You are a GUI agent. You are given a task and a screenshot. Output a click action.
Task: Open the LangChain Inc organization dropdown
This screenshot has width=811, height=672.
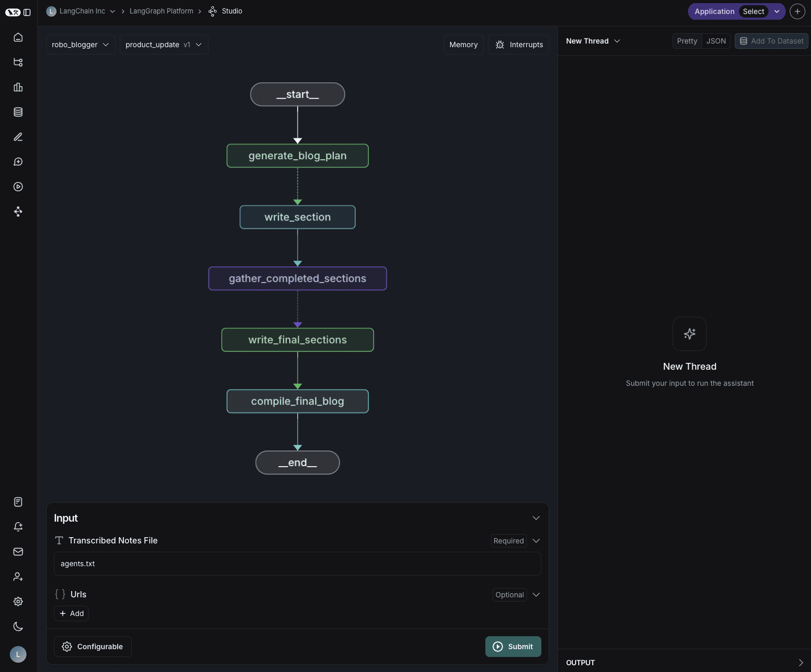[113, 11]
